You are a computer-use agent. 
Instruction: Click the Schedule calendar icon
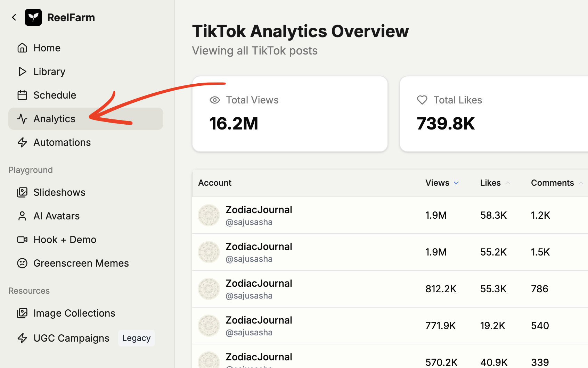[22, 95]
